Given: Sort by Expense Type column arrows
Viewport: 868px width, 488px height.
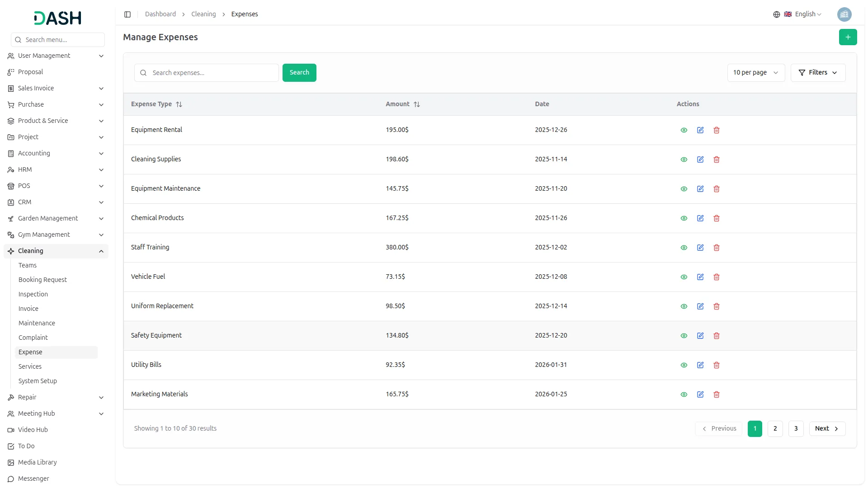Looking at the screenshot, I should 179,104.
